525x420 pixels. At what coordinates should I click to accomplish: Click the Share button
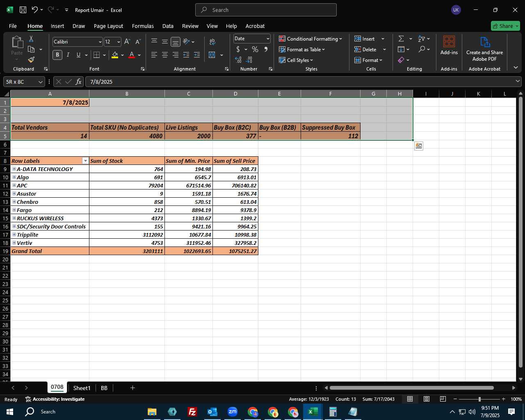[505, 26]
